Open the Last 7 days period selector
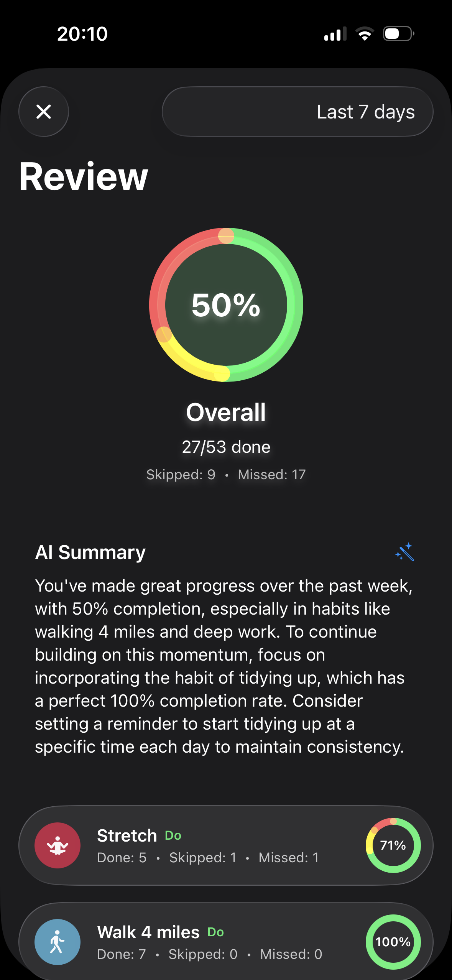Viewport: 452px width, 980px height. pos(297,112)
